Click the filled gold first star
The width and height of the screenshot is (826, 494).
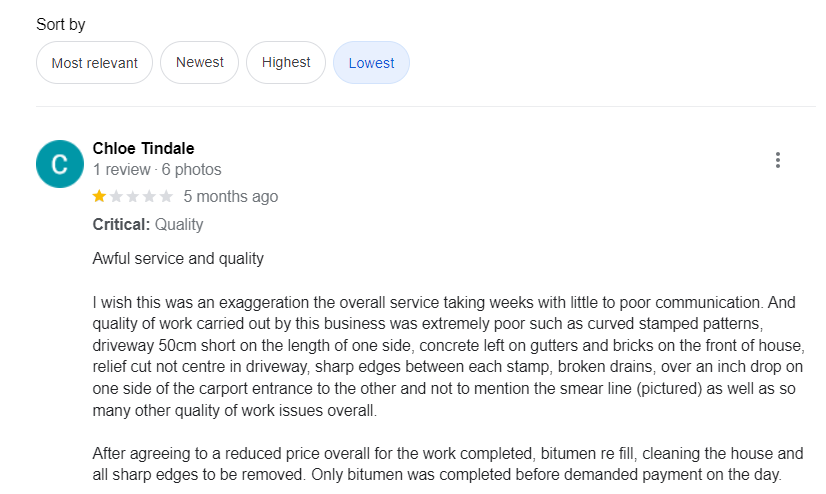99,196
